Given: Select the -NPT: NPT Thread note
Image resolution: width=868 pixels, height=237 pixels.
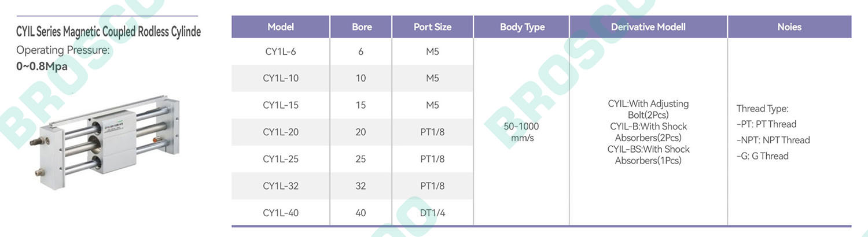Looking at the screenshot, I should (773, 140).
